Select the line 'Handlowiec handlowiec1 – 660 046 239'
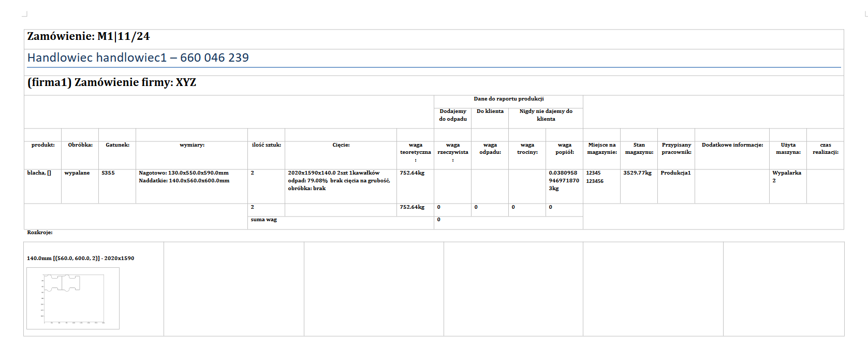 (x=138, y=58)
